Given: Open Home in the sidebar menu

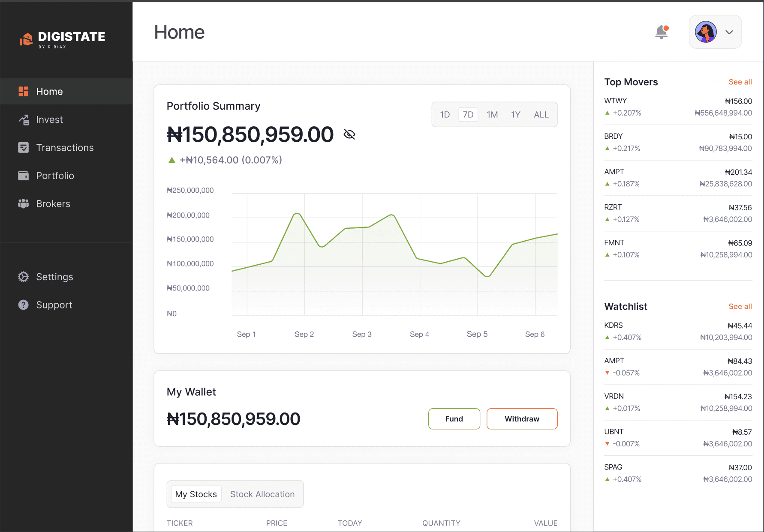Looking at the screenshot, I should pos(66,91).
